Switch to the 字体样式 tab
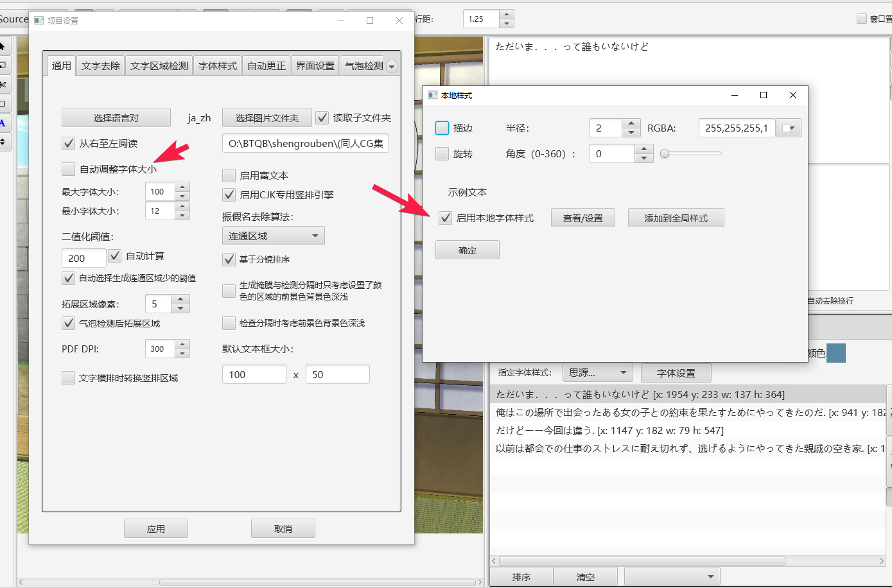The height and width of the screenshot is (588, 892). [218, 65]
